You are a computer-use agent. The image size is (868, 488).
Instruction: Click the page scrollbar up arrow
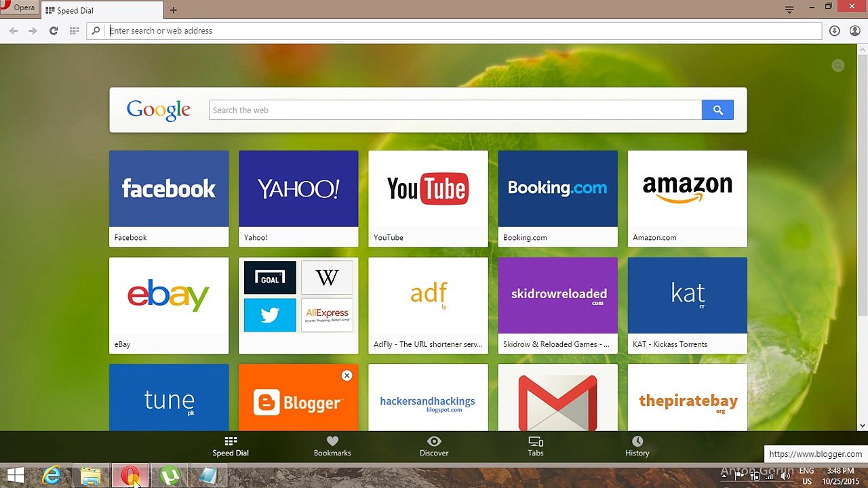863,49
